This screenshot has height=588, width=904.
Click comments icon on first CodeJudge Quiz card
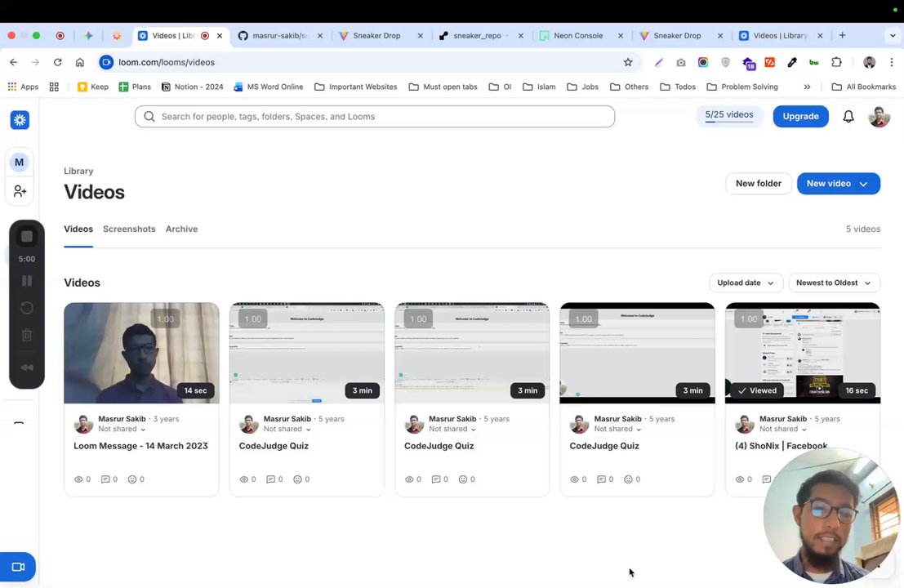(270, 479)
